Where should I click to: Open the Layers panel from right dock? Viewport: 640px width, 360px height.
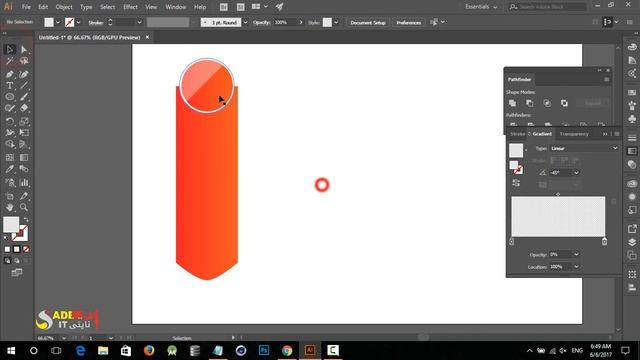[x=632, y=242]
